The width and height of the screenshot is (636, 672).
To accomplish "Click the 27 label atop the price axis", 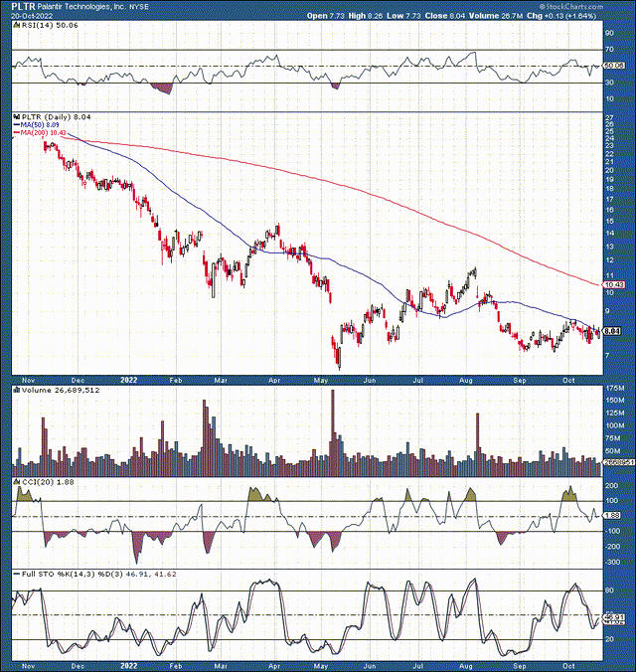I will click(x=610, y=117).
